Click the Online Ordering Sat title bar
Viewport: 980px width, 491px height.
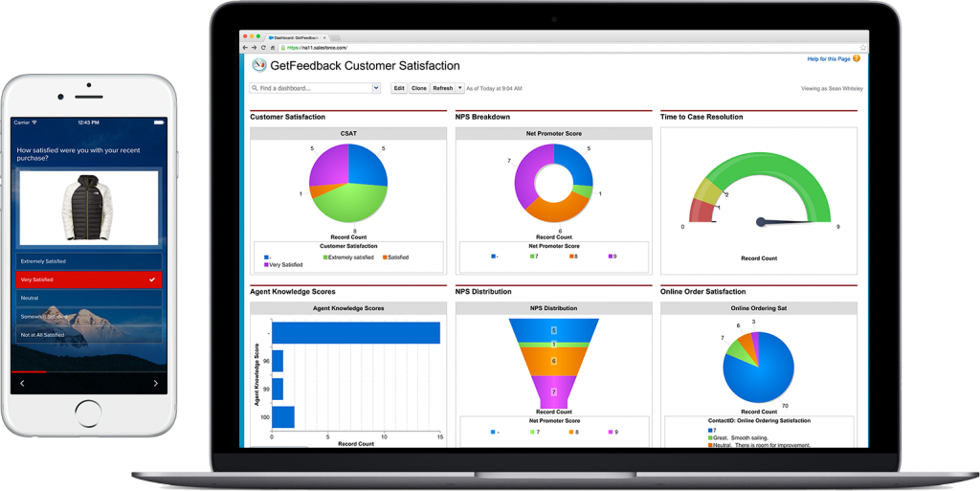[759, 308]
